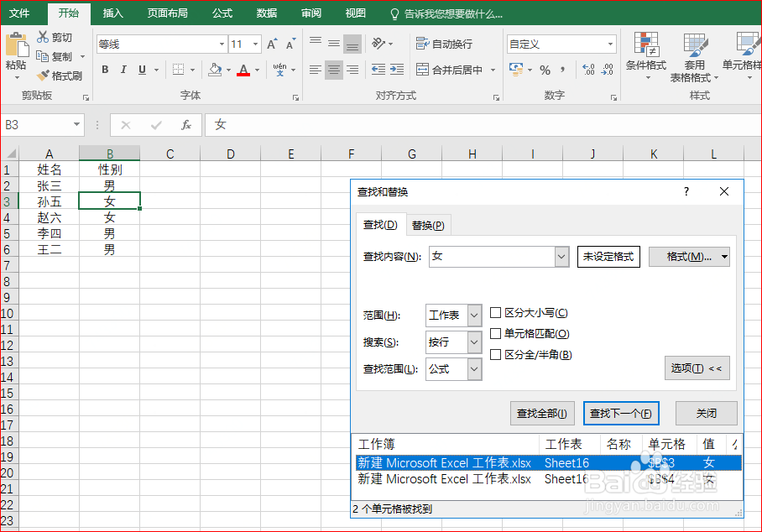762x532 pixels.
Task: Check the 单元格匹配 option
Action: [x=497, y=334]
